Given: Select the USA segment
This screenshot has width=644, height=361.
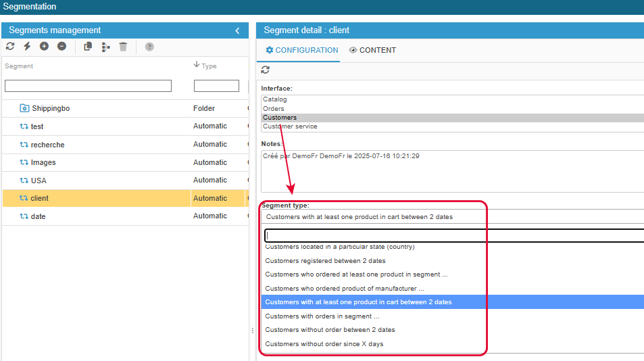Looking at the screenshot, I should 125,180.
